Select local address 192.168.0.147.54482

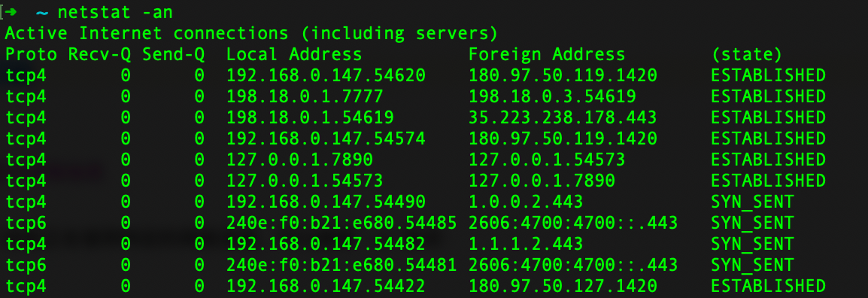326,244
